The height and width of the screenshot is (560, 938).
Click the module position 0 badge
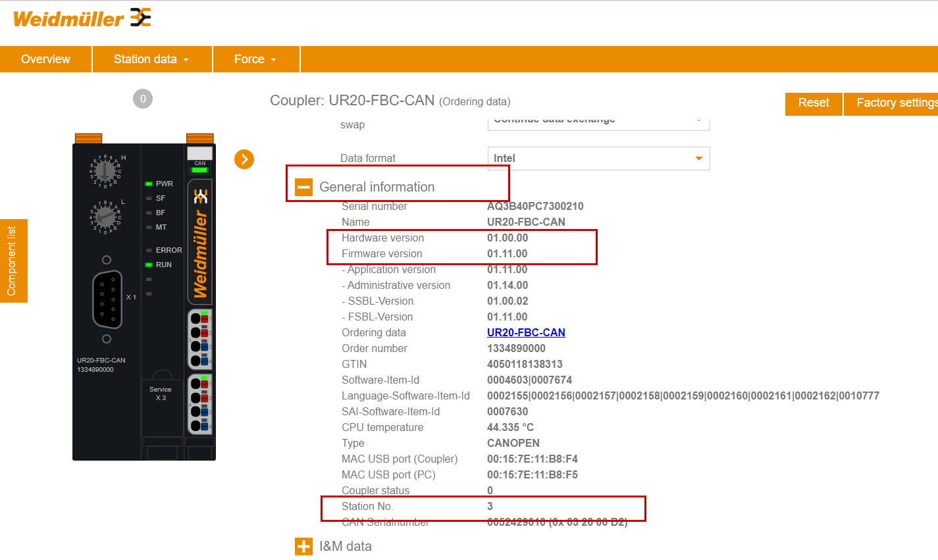click(x=143, y=99)
